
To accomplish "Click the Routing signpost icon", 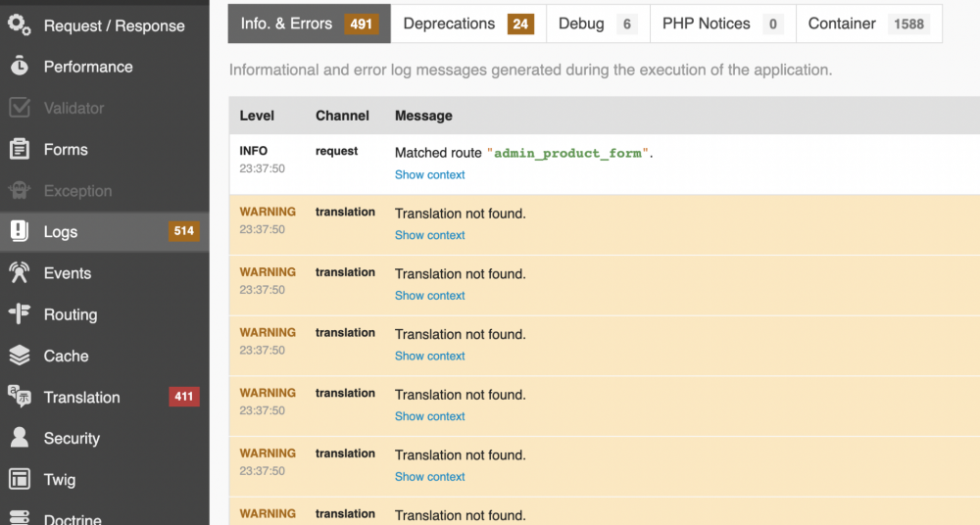I will click(x=20, y=314).
